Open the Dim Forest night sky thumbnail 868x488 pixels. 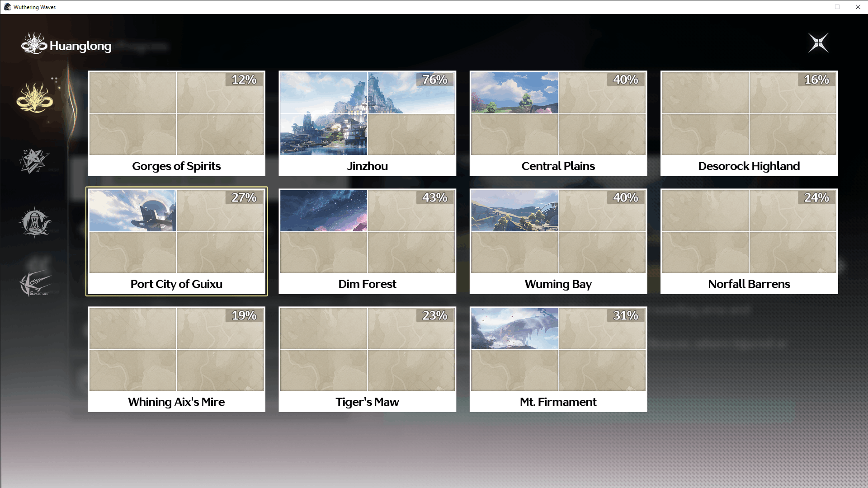point(367,231)
